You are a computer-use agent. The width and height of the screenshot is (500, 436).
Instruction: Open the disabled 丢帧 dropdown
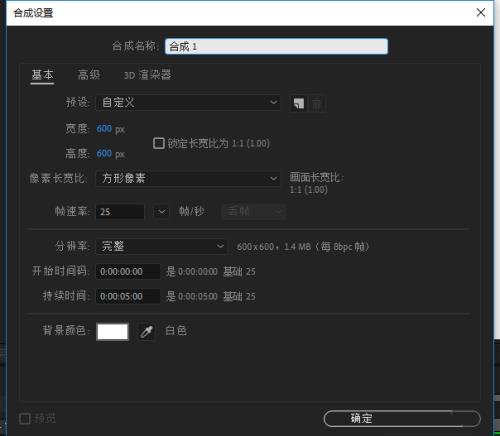point(254,212)
